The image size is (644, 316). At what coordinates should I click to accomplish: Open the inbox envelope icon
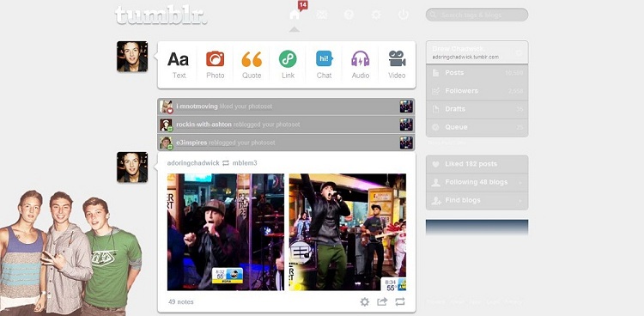tap(322, 15)
